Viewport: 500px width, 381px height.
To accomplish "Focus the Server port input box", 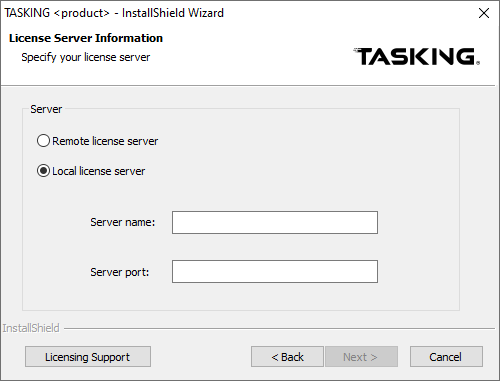I will [x=275, y=272].
